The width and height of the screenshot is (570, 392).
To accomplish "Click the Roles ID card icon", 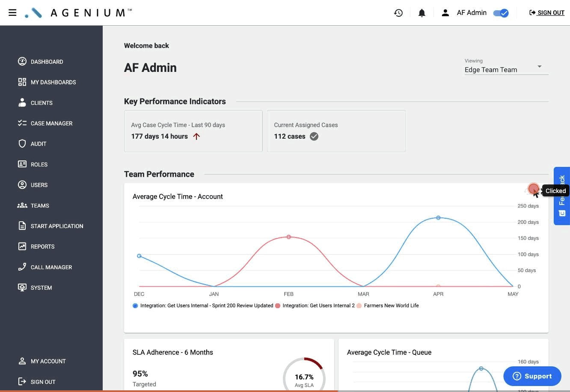I will pyautogui.click(x=22, y=164).
